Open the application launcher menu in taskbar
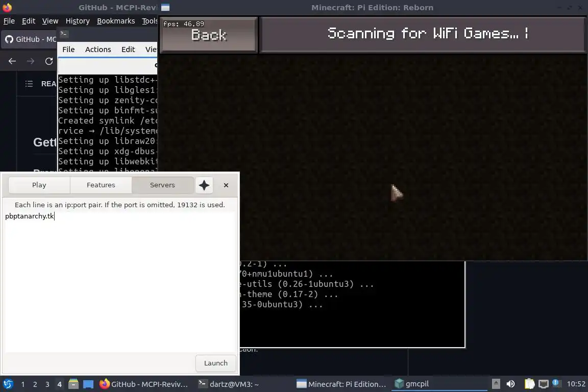The height and width of the screenshot is (392, 588). [8, 384]
